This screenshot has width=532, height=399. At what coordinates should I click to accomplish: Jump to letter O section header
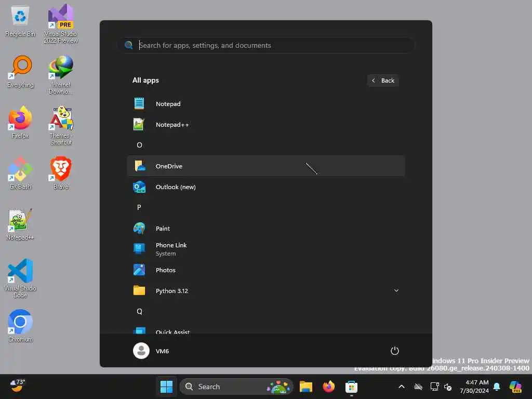pos(139,145)
